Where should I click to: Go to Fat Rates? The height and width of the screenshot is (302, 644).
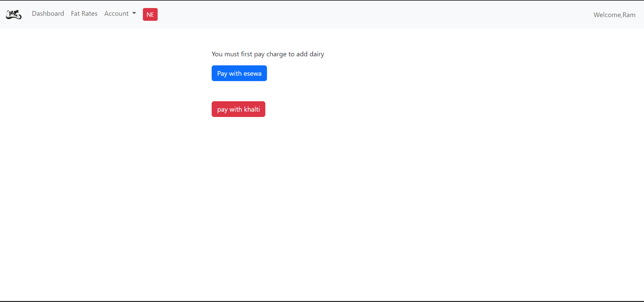point(84,13)
